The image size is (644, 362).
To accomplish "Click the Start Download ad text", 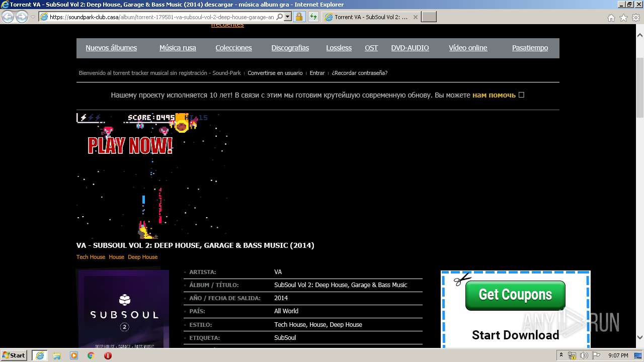I will (515, 335).
